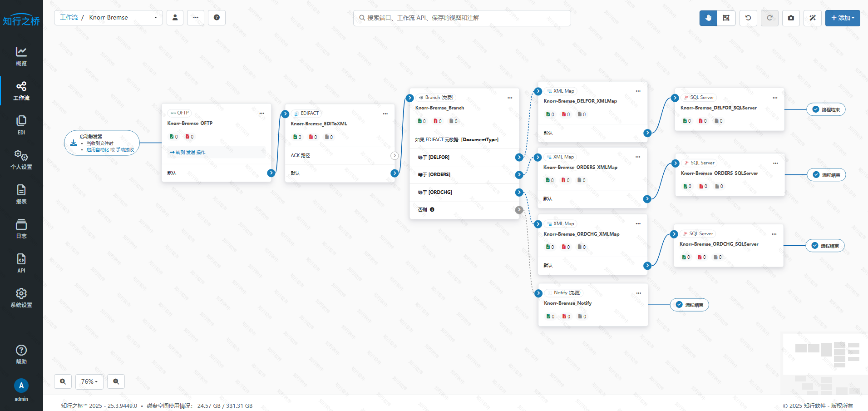Image resolution: width=868 pixels, height=411 pixels.
Task: Open the DELFOR_XMLMap ellipsis menu
Action: 638,91
